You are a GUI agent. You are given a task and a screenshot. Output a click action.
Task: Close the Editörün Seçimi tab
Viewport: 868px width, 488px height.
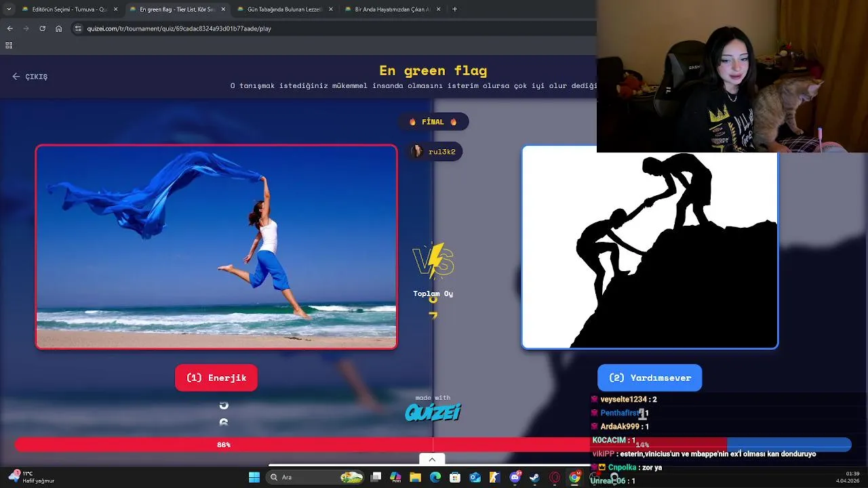coord(116,9)
